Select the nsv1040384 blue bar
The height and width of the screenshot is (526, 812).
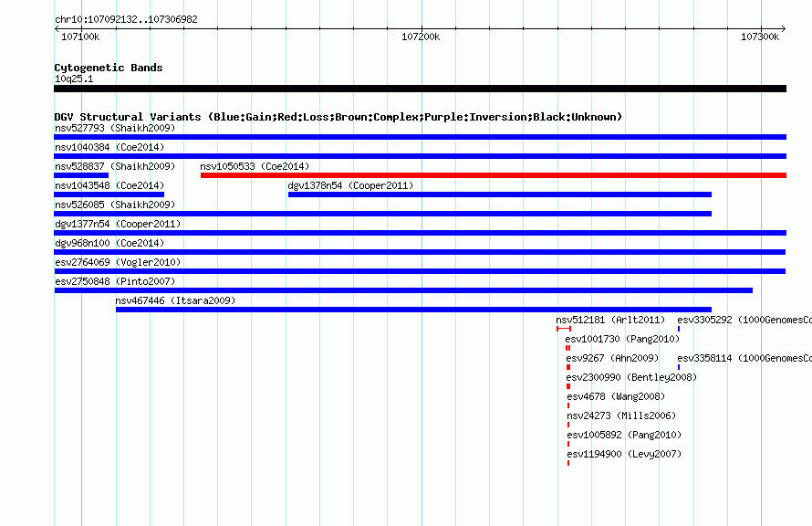coord(420,156)
